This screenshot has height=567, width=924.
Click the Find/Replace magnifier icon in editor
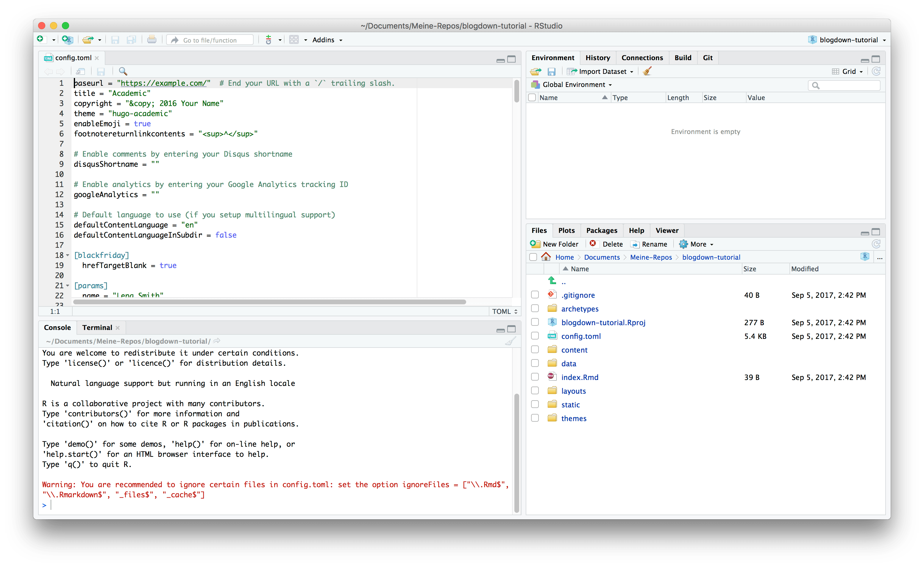123,71
